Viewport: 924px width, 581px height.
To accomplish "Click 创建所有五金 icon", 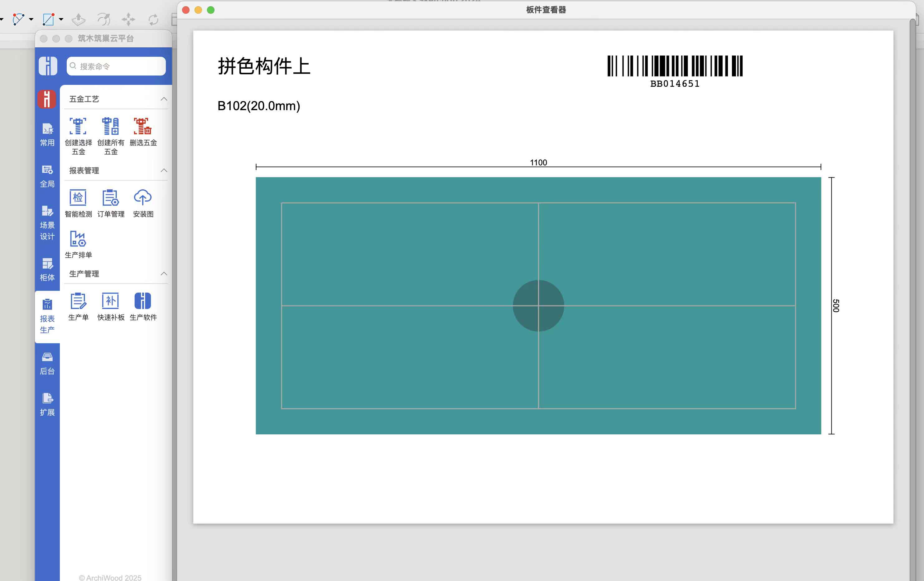I will tap(110, 127).
